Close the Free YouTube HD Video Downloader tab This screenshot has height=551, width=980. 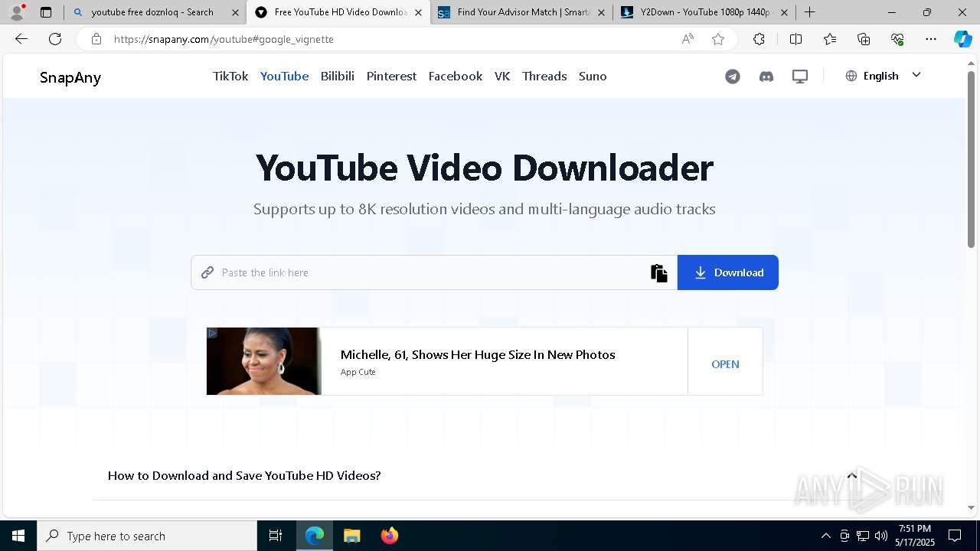(x=418, y=13)
